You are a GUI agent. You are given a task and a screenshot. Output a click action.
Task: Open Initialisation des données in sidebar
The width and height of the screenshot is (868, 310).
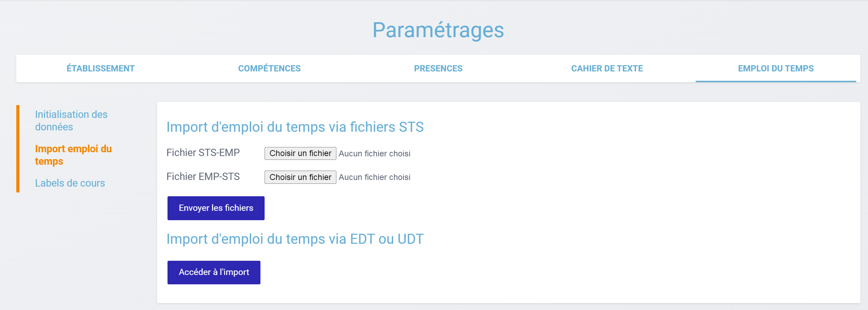[x=71, y=120]
